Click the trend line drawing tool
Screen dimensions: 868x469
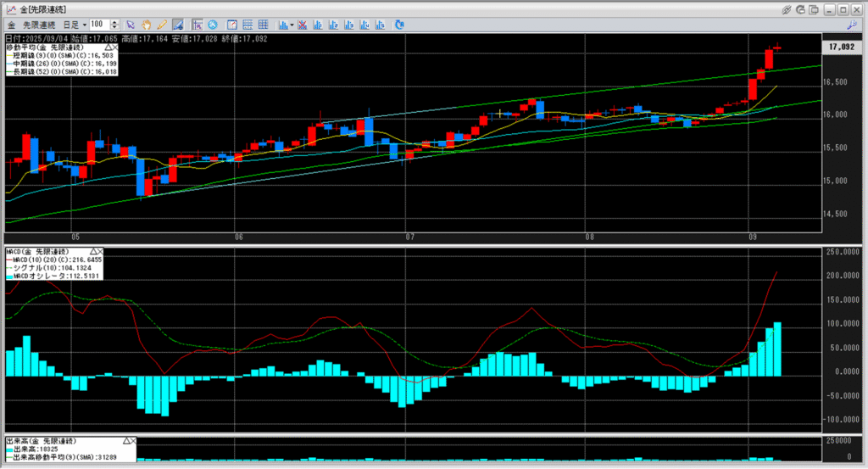coord(178,25)
